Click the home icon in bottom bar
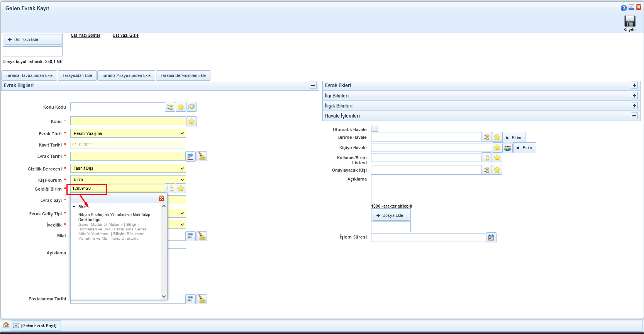The image size is (644, 334). coord(6,325)
